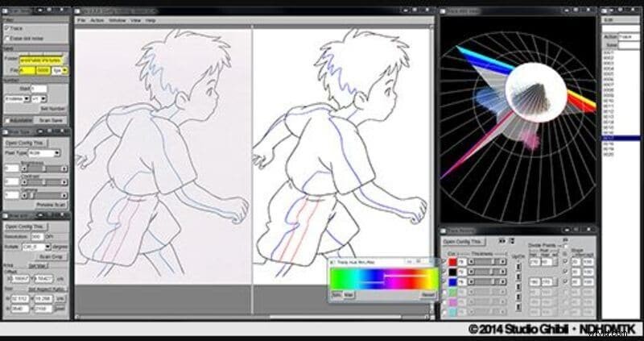This screenshot has width=644, height=341.
Task: Click the Scan Save button
Action: pos(50,121)
